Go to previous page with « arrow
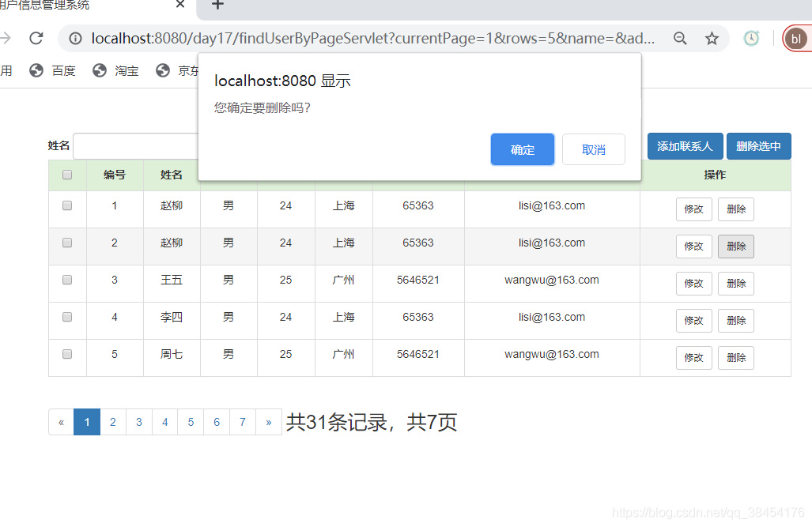 (61, 422)
